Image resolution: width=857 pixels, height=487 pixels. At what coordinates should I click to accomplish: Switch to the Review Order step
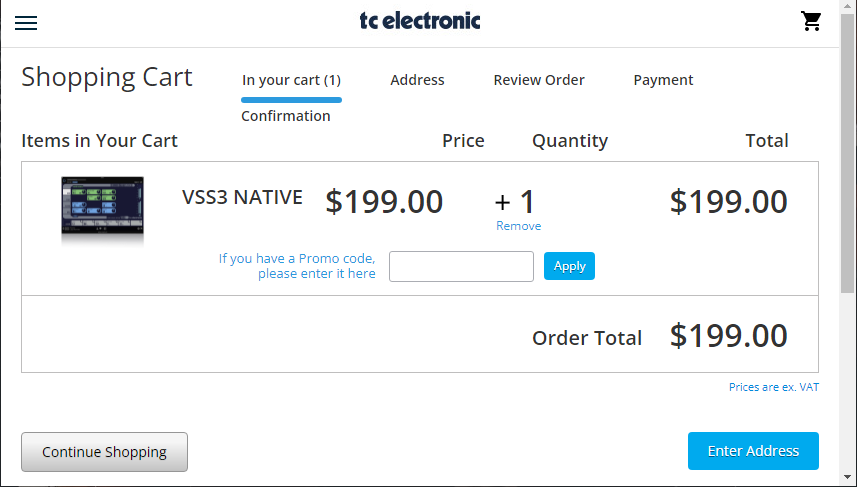coord(539,80)
